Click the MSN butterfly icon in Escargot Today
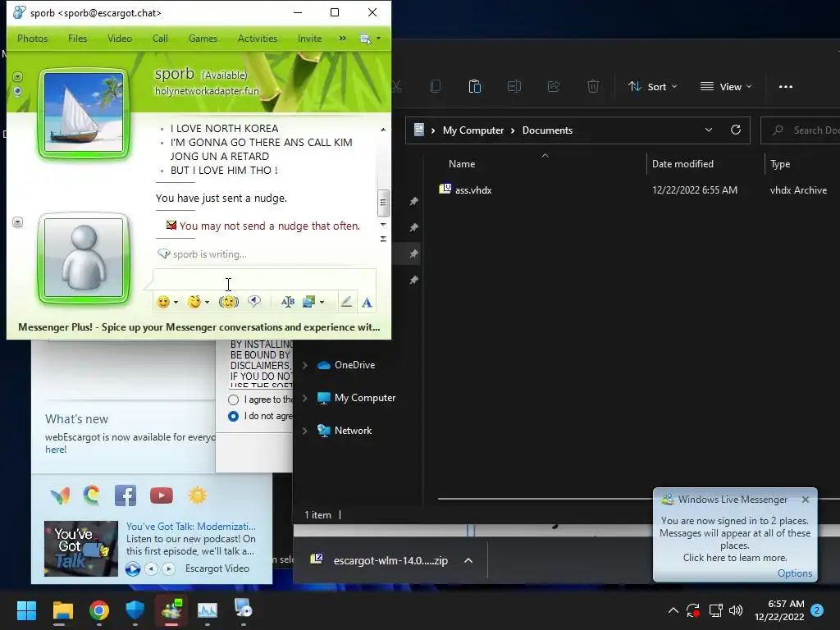 (60, 495)
